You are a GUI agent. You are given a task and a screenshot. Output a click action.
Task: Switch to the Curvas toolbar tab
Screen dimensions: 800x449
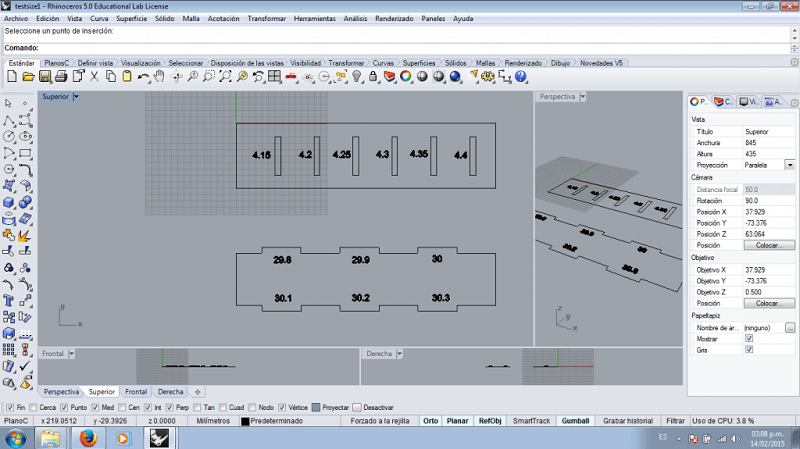click(383, 63)
